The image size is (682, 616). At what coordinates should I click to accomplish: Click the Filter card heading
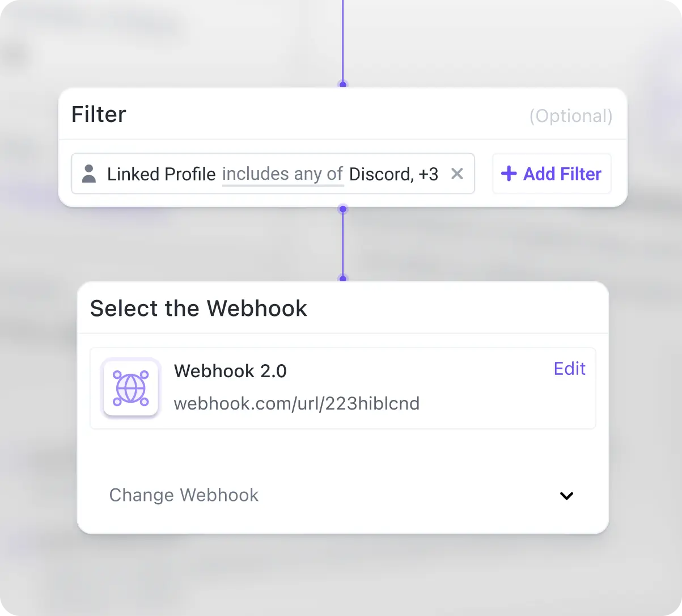99,115
